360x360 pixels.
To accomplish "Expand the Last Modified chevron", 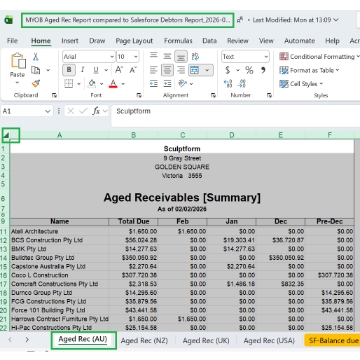I will tap(335, 20).
